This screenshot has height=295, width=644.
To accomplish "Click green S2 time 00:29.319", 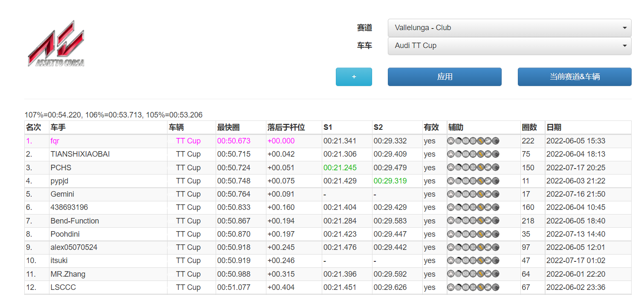I will (390, 180).
